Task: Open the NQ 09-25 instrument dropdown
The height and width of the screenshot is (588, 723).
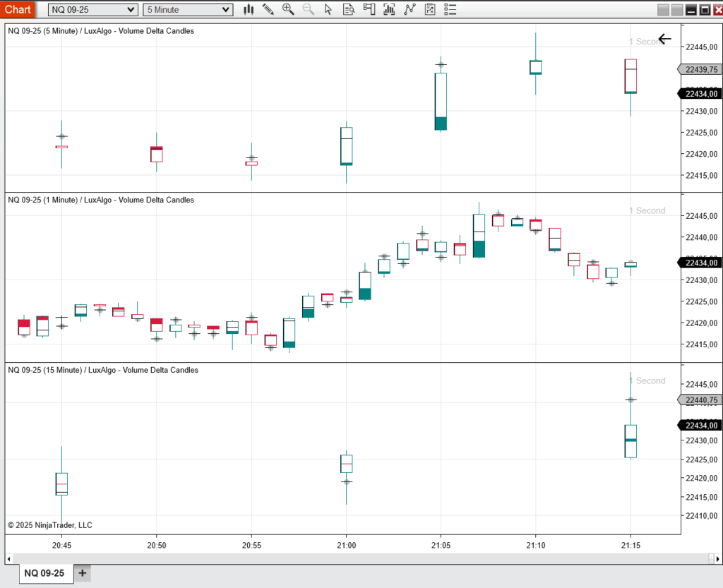Action: coord(92,10)
